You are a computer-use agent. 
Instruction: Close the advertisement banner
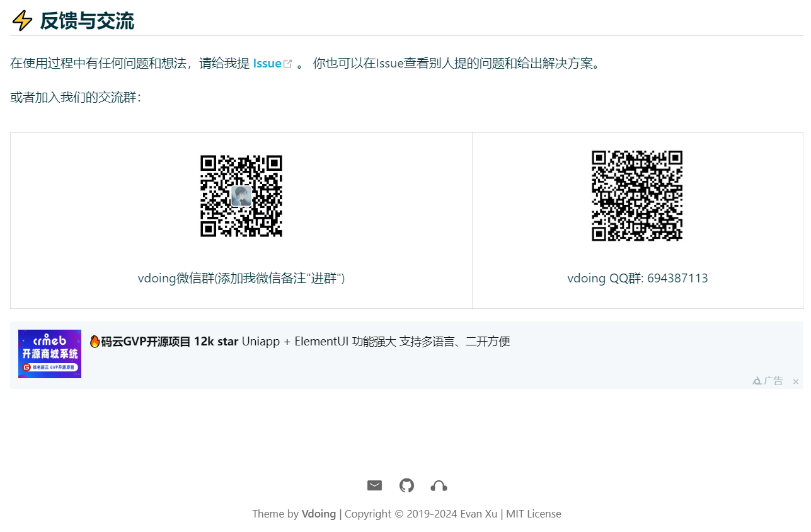pos(796,381)
